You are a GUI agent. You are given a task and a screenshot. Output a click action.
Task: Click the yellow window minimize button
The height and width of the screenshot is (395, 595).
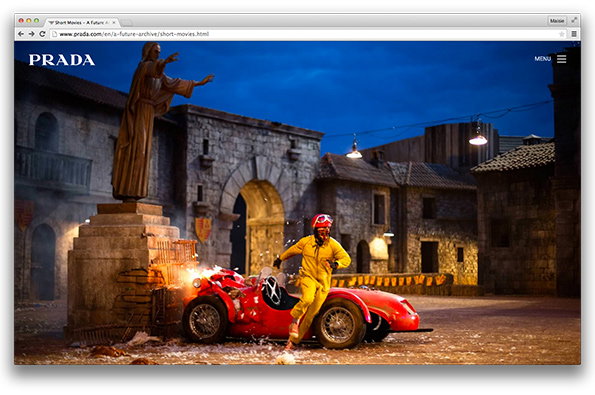coord(29,20)
